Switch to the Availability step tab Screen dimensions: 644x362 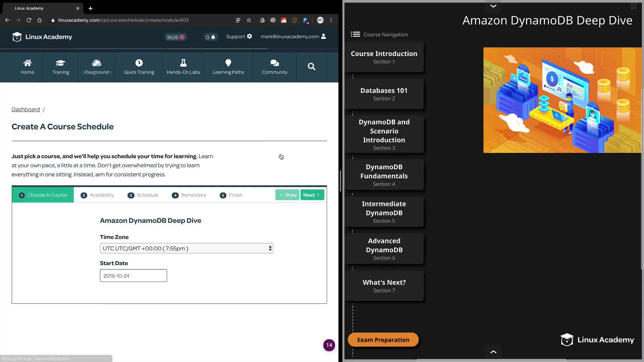point(97,195)
